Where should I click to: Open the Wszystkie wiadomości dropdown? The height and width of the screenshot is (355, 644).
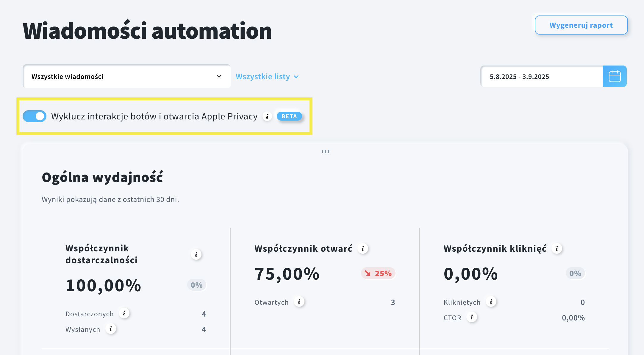127,77
